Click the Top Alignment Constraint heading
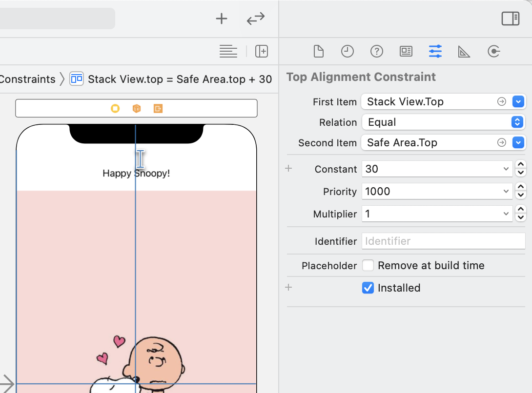This screenshot has width=532, height=393. pyautogui.click(x=361, y=77)
